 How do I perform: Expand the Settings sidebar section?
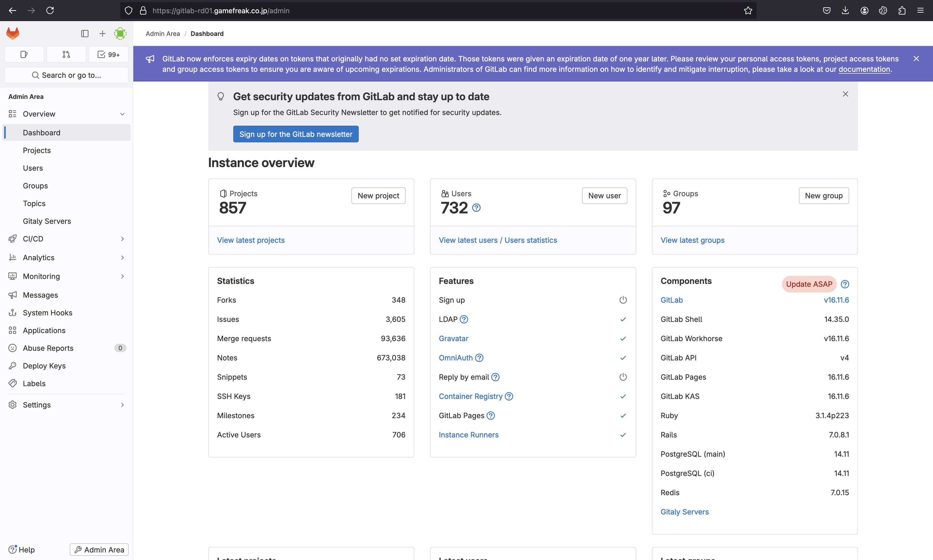pos(66,405)
